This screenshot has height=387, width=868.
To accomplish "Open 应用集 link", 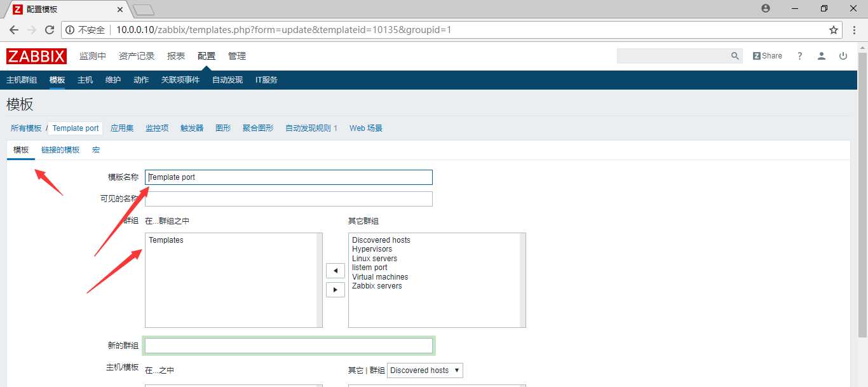I will point(122,128).
